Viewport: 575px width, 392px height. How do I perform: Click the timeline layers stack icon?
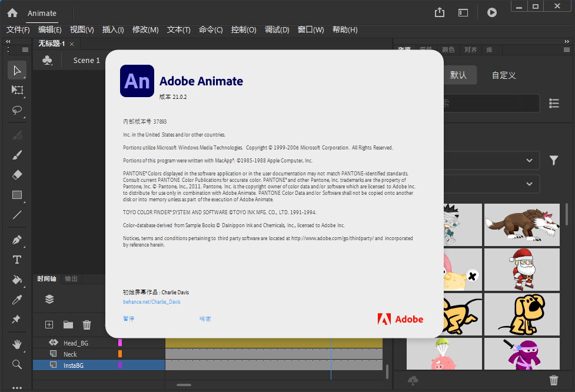[49, 299]
